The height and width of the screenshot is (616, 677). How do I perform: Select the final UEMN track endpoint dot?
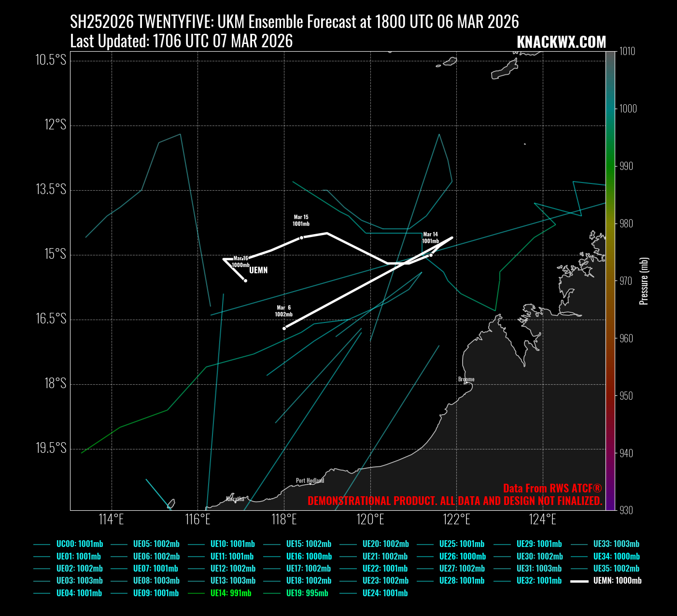245,280
